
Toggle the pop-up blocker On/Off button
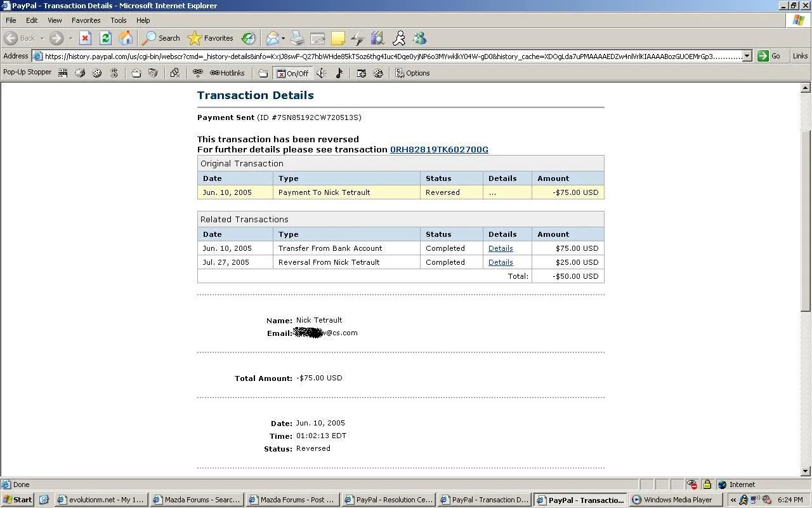pyautogui.click(x=292, y=73)
